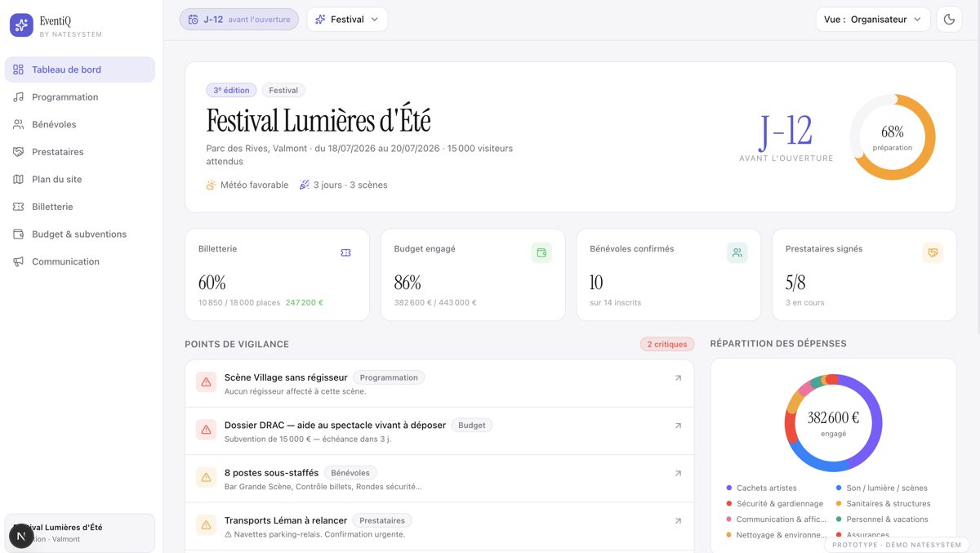Click orange warning icon for Transports Léman

206,524
